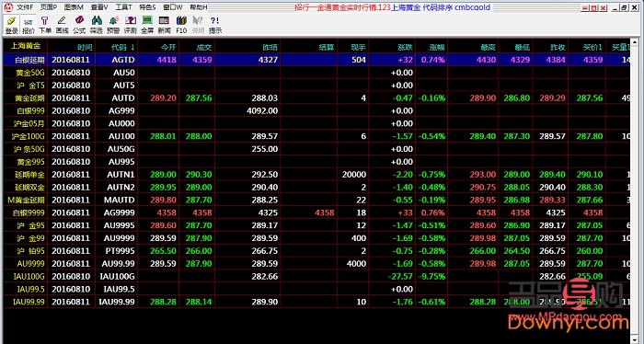The image size is (644, 344).
Task: Open the 窗口W menu
Action: click(x=173, y=7)
